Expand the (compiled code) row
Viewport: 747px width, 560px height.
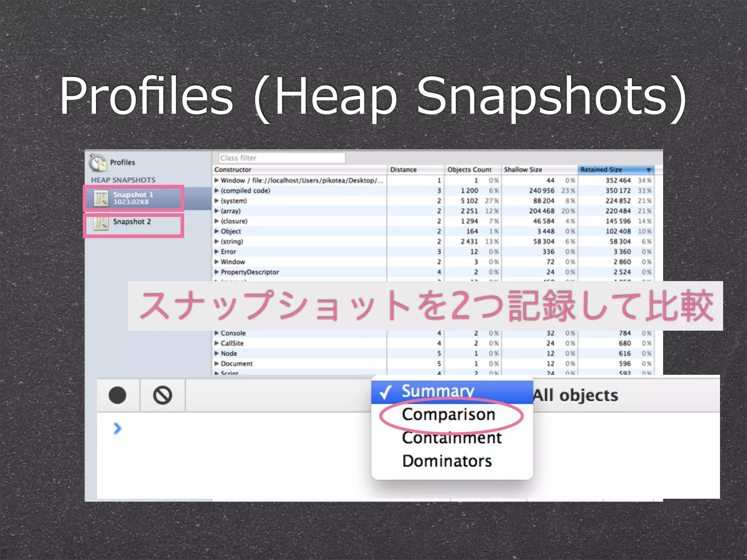217,191
